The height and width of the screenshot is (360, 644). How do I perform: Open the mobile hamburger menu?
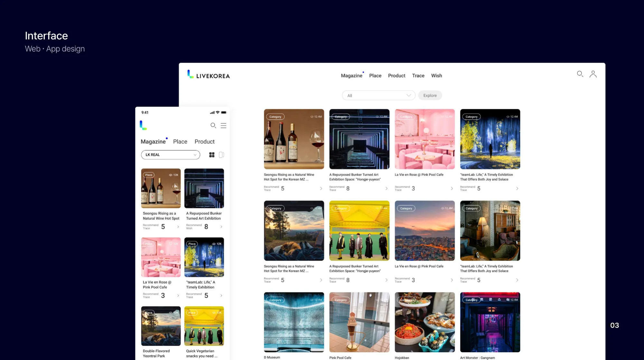coord(223,125)
